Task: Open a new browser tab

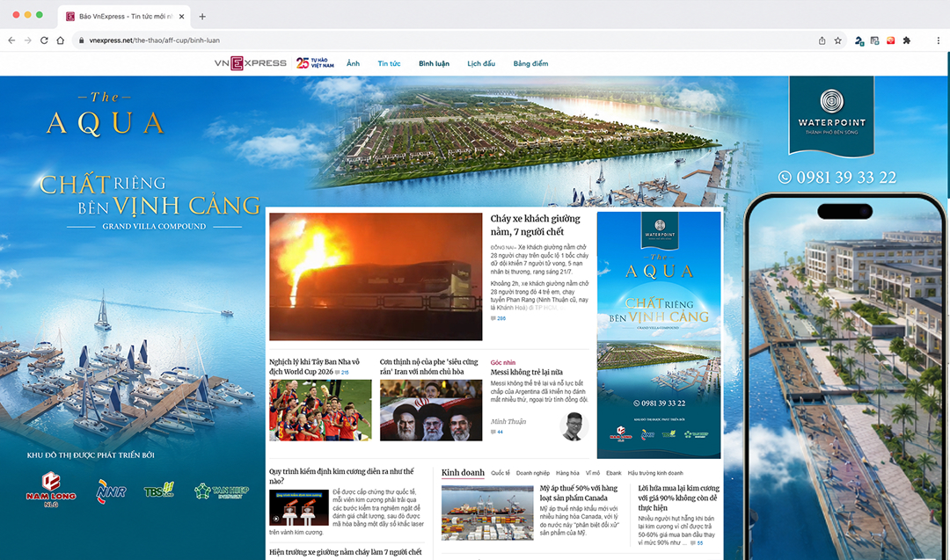Action: 202,17
